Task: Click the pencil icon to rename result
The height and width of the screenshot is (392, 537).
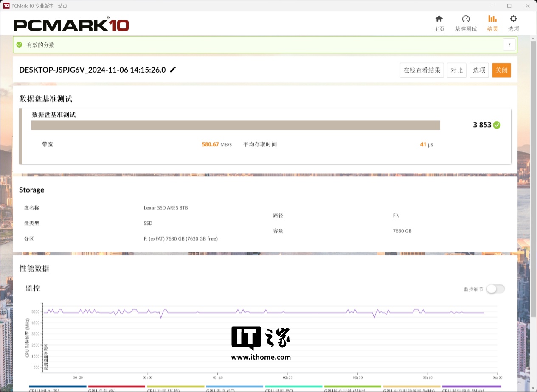Action: click(x=173, y=70)
